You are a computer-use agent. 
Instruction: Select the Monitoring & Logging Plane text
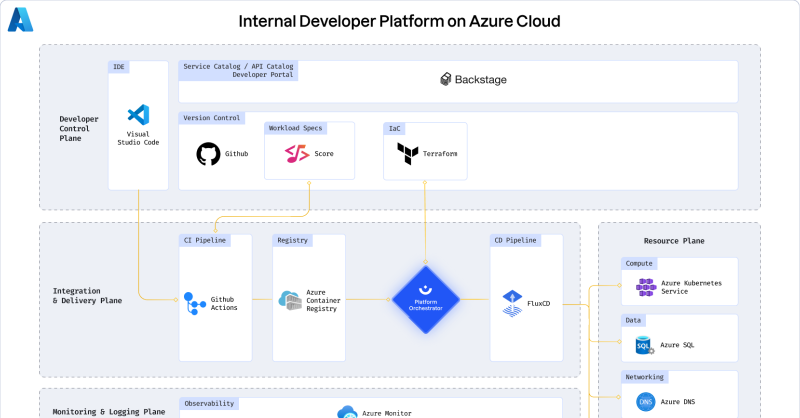pyautogui.click(x=109, y=412)
